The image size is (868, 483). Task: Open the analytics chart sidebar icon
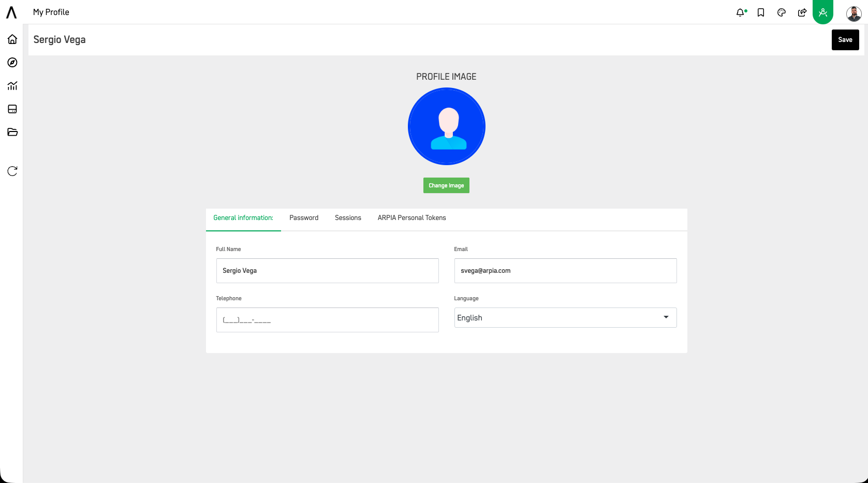(12, 86)
